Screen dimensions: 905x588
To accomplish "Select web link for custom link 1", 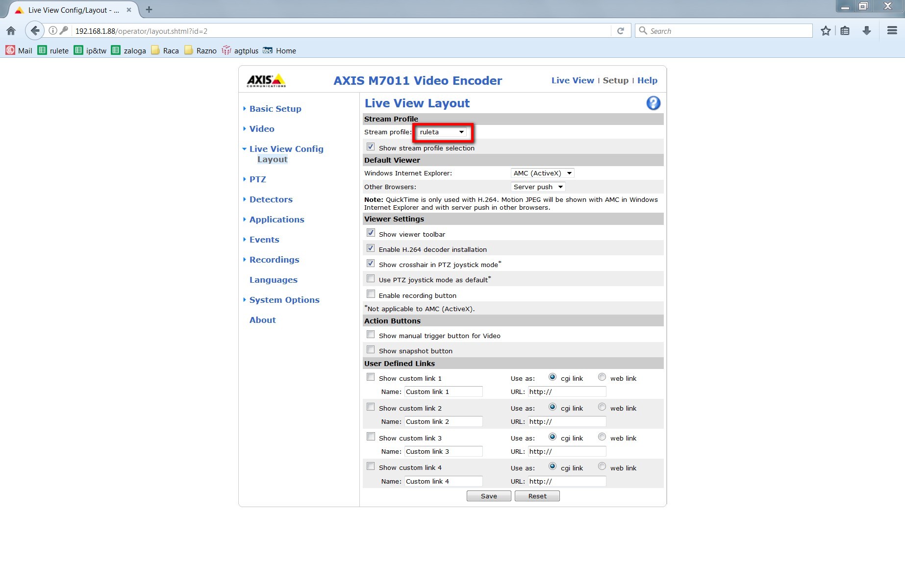I will [x=602, y=377].
